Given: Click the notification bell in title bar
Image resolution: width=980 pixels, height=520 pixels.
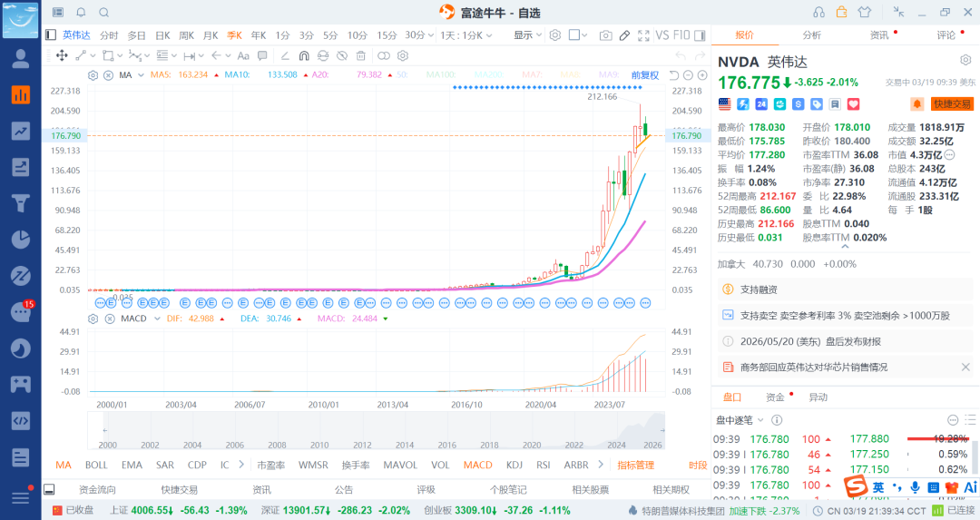Looking at the screenshot, I should pos(82,12).
